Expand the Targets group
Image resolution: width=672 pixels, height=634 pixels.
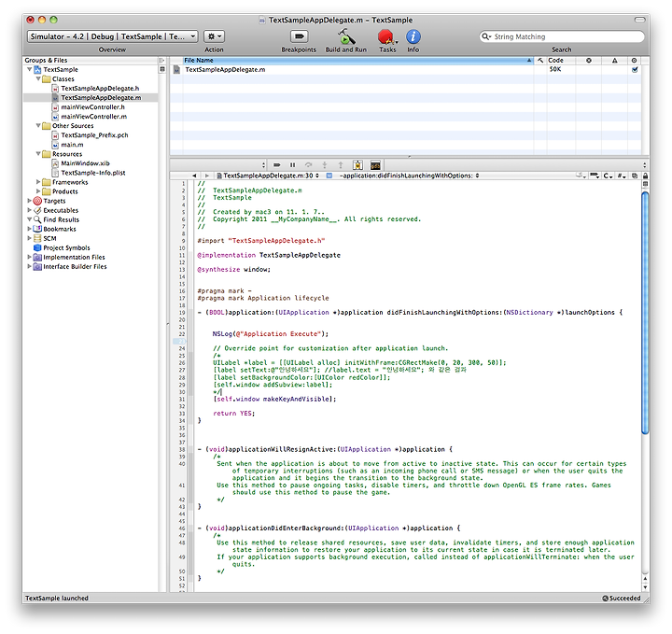(x=29, y=201)
